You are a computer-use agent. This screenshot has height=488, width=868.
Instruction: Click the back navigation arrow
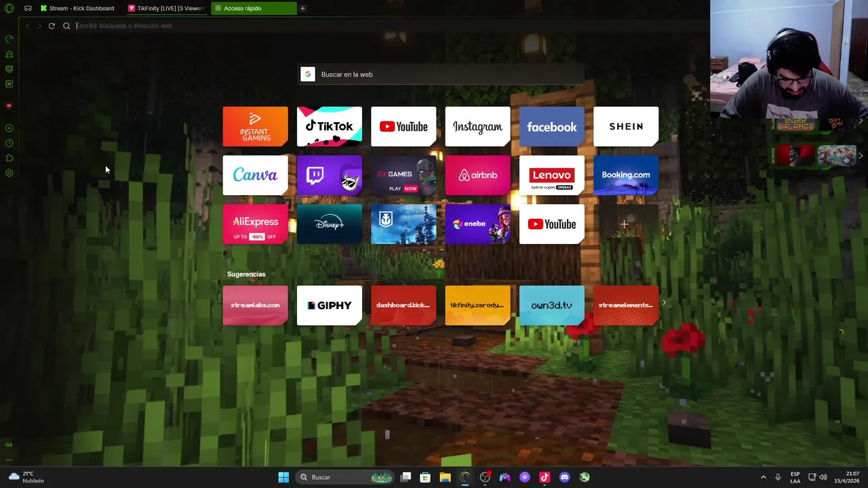(x=27, y=26)
